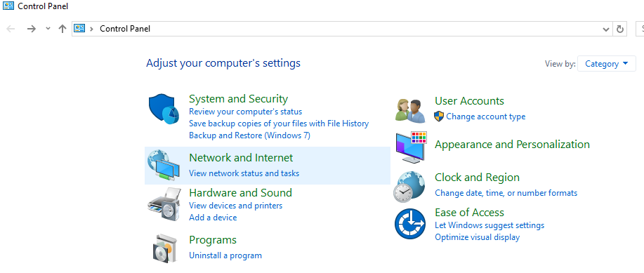Open Ease of Access category heading
Image resolution: width=644 pixels, height=273 pixels.
tap(469, 212)
